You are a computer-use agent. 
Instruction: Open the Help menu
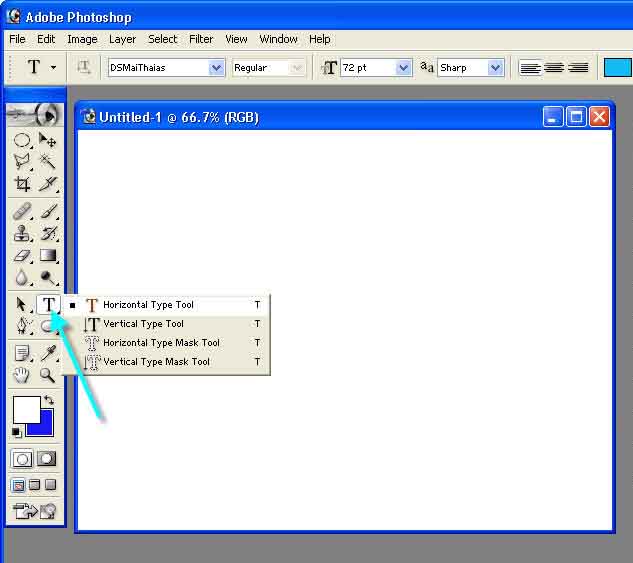[320, 39]
